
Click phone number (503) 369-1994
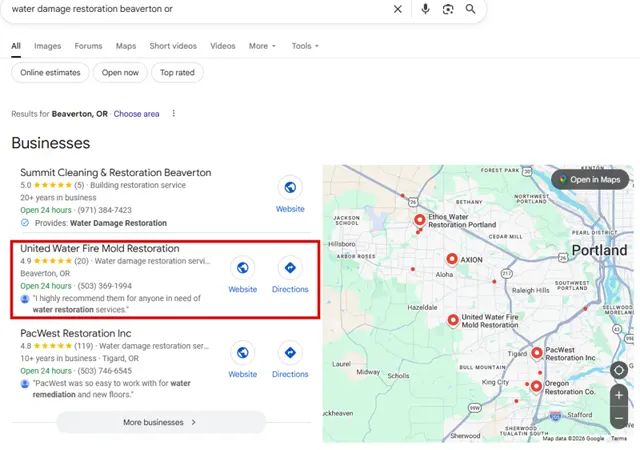pyautogui.click(x=104, y=286)
